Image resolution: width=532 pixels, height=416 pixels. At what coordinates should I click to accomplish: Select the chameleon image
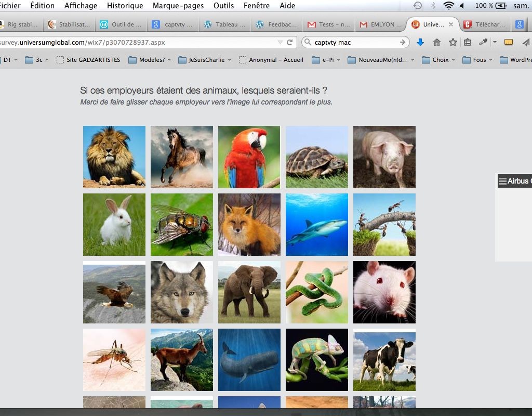[x=316, y=360]
